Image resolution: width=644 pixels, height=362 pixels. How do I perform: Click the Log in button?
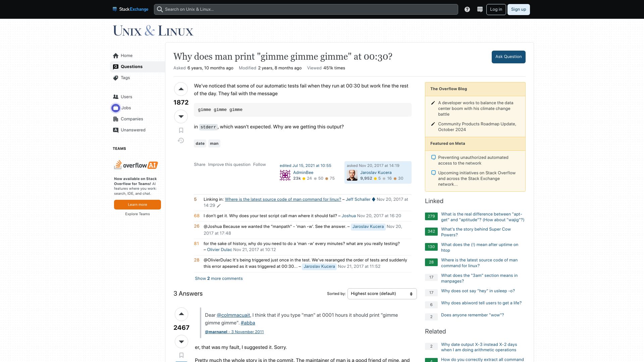click(x=496, y=9)
